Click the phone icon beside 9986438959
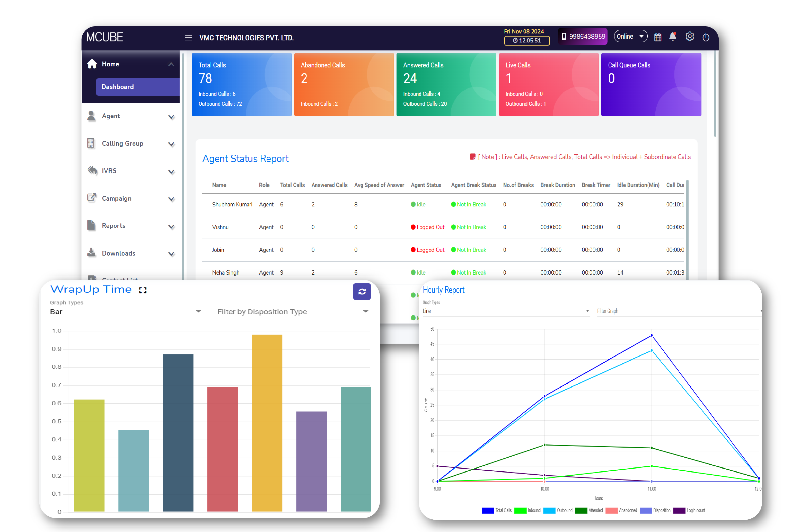Viewport: 800px width, 532px height. point(564,36)
